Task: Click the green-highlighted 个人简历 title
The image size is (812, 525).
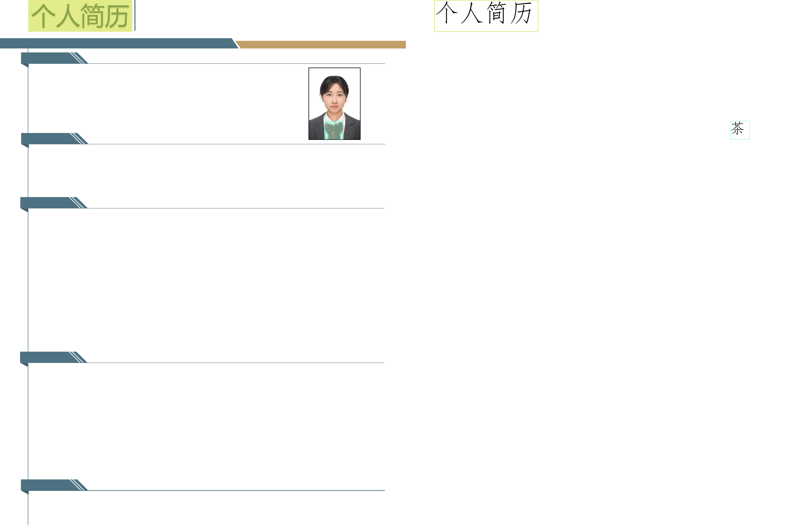Action: point(80,16)
